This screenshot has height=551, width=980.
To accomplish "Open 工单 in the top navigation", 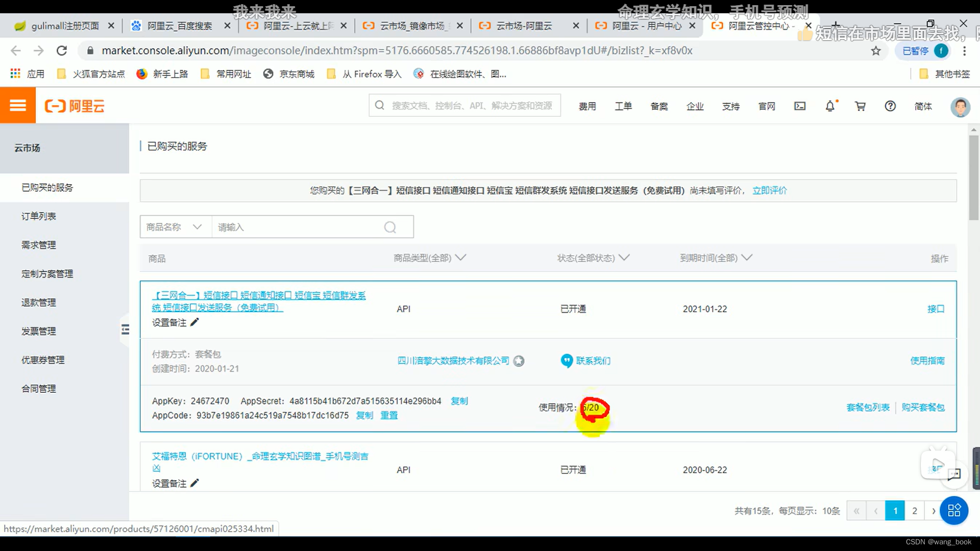I will pyautogui.click(x=623, y=106).
